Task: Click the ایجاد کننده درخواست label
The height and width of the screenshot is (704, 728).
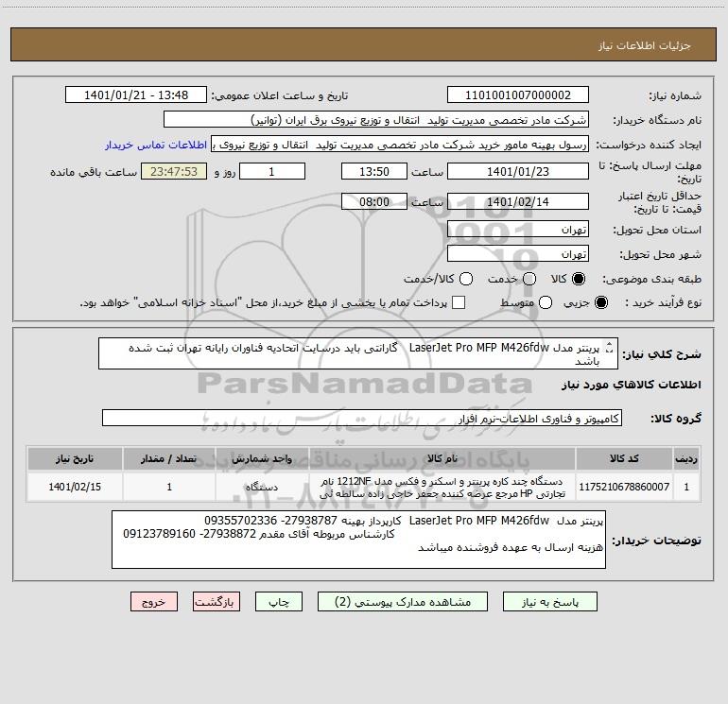Action: click(x=649, y=146)
